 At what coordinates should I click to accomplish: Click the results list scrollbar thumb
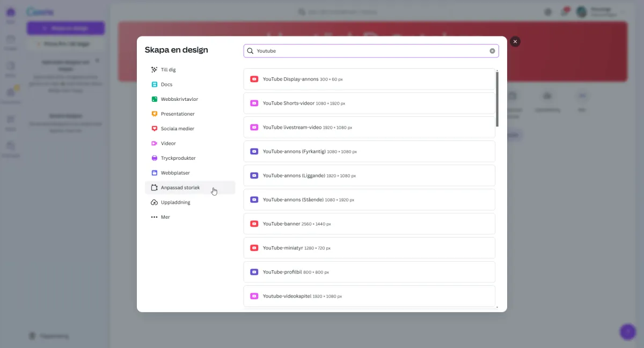[497, 99]
